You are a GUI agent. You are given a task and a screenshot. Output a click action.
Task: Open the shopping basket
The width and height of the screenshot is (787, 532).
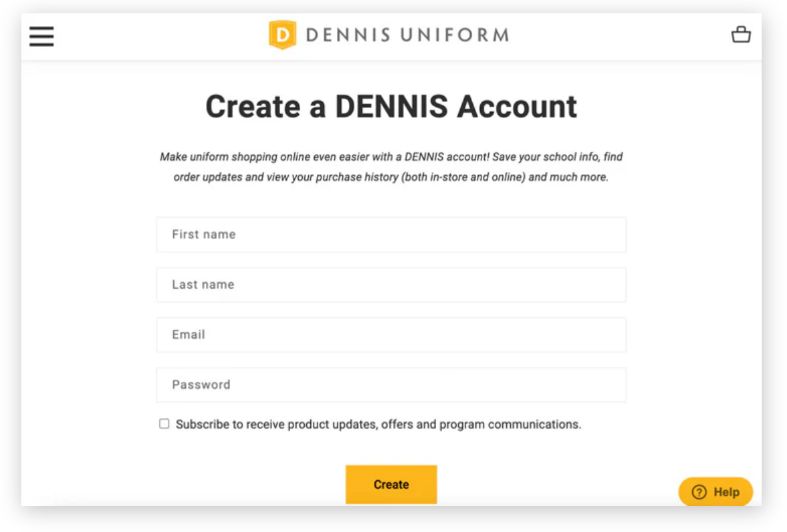click(x=741, y=35)
